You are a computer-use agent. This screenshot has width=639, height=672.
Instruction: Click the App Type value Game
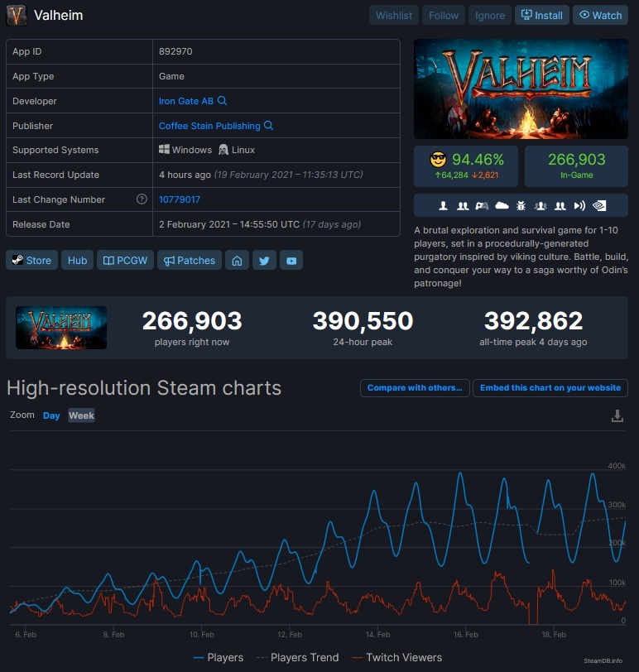point(171,76)
